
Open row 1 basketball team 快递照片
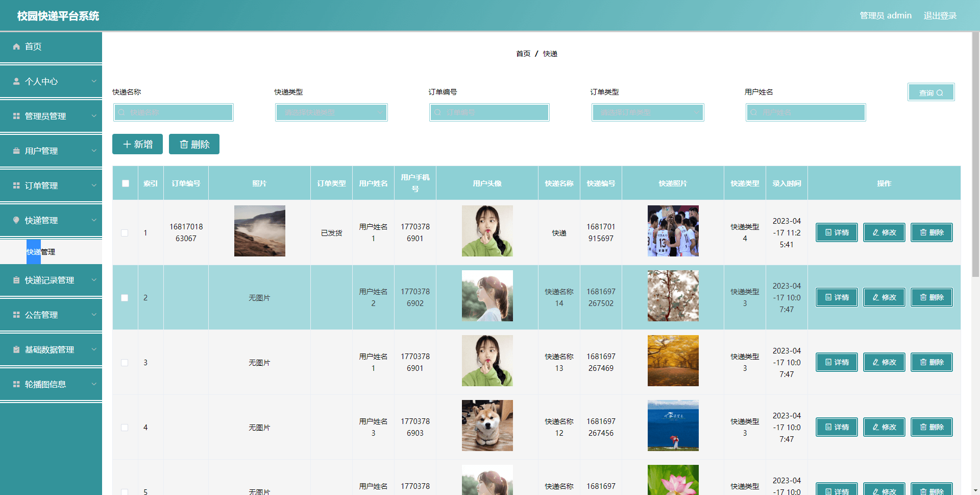tap(673, 231)
